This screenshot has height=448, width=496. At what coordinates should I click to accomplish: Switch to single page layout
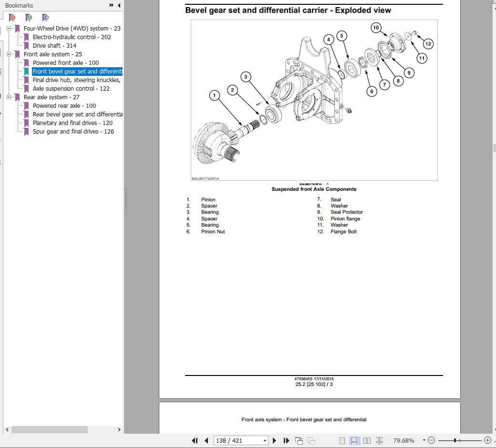[x=342, y=440]
